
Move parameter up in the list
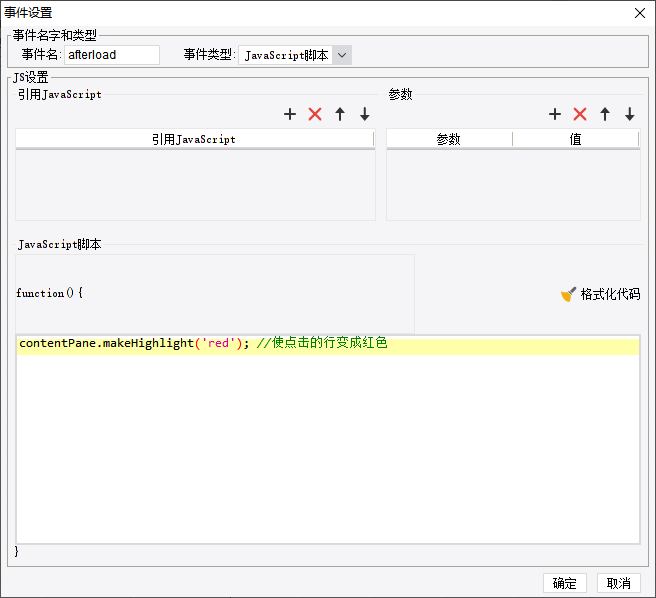[x=605, y=114]
